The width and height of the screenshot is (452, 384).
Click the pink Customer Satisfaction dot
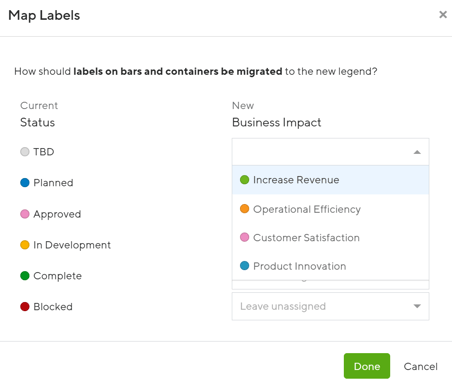[244, 237]
